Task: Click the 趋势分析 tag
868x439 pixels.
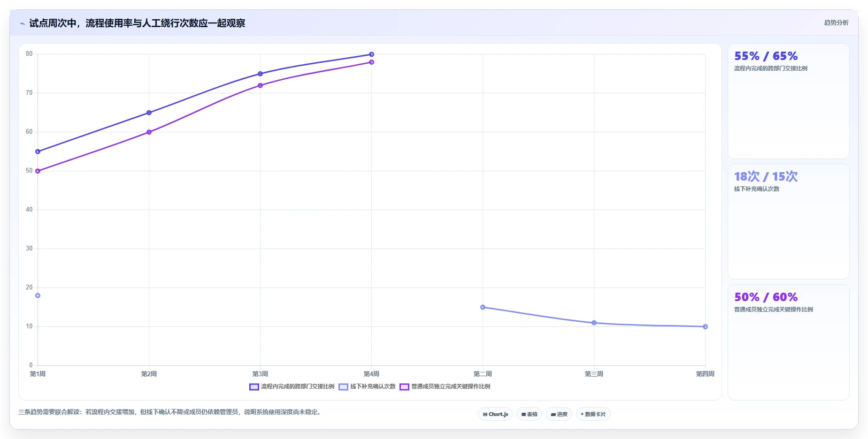Action: coord(836,23)
